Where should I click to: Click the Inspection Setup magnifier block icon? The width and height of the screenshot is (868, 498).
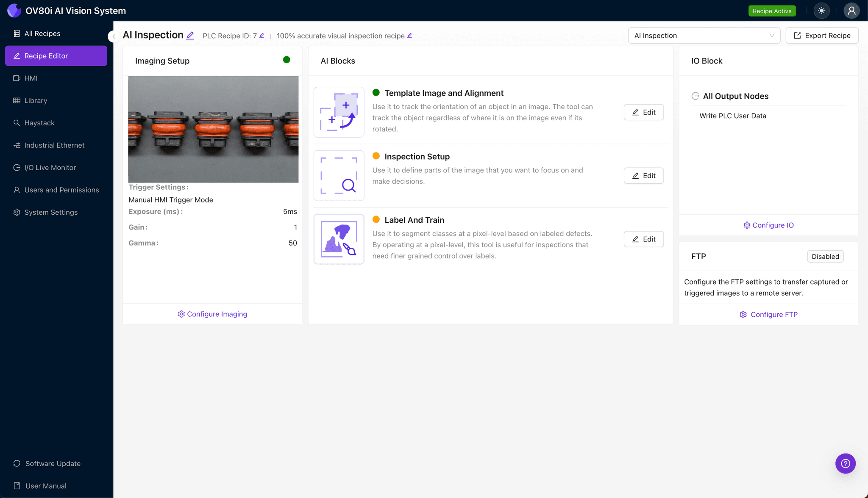click(x=339, y=176)
